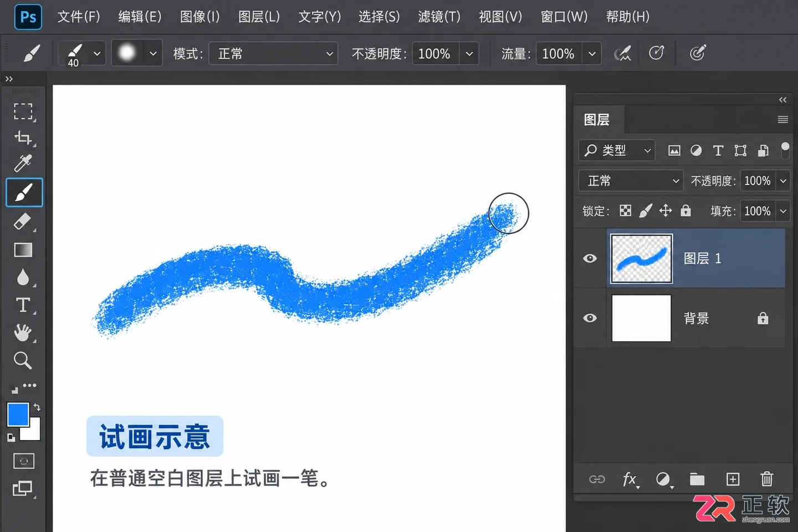
Task: Select the Crop tool
Action: click(x=23, y=137)
